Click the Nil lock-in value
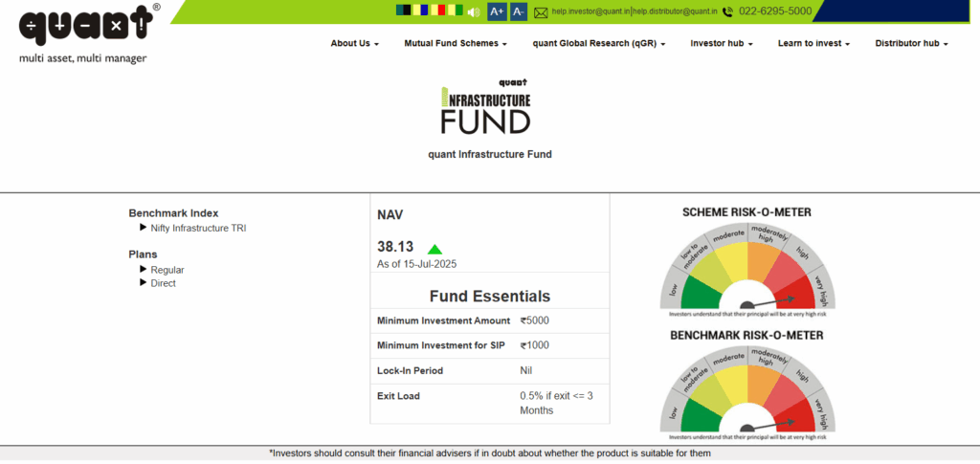 [x=526, y=370]
